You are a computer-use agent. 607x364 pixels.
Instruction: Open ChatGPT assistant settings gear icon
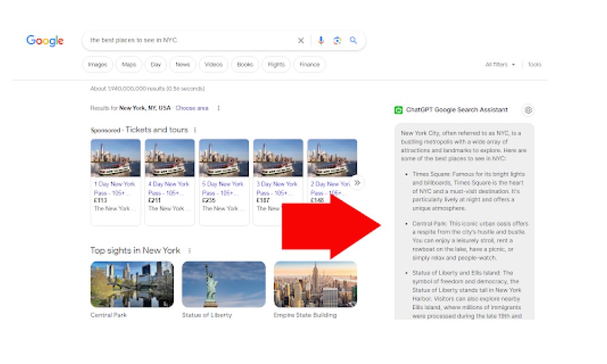point(529,110)
